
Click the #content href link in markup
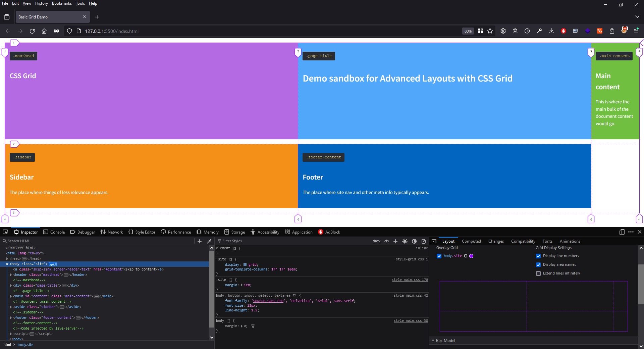pos(113,269)
